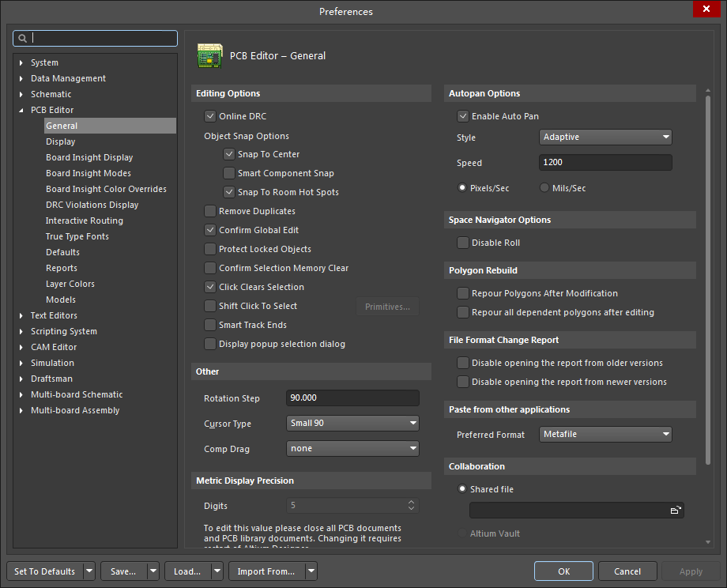This screenshot has width=727, height=588.
Task: Open the Cursor Type dropdown
Action: 353,423
